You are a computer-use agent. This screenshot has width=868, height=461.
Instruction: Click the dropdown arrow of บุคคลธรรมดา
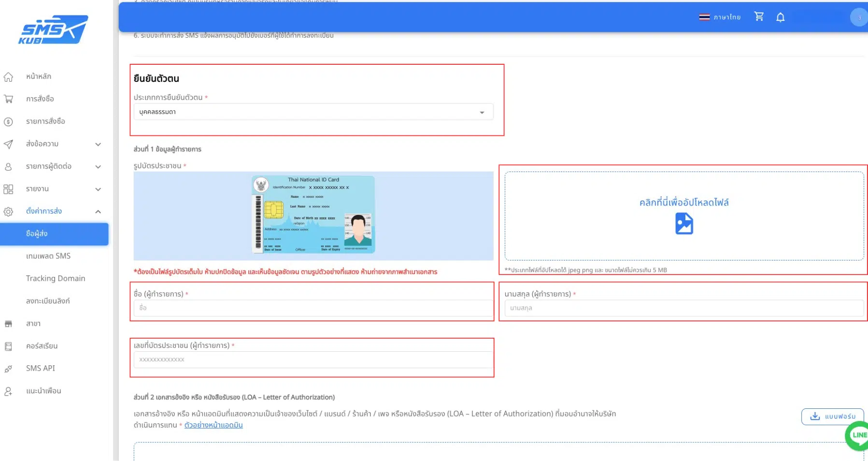coord(482,113)
